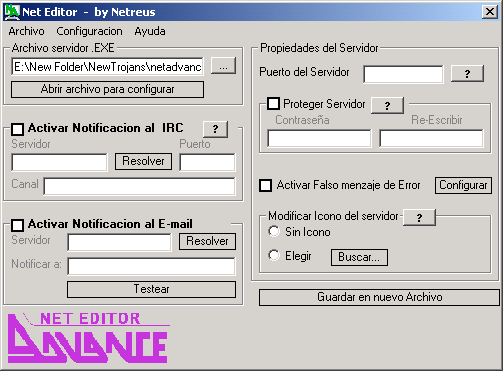The width and height of the screenshot is (503, 371).
Task: Enable 'Activar Falso menzaje de Error' checkbox
Action: 265,185
